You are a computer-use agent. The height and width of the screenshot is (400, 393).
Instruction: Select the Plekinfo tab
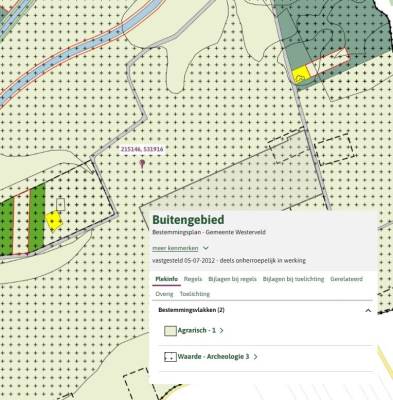pos(167,279)
